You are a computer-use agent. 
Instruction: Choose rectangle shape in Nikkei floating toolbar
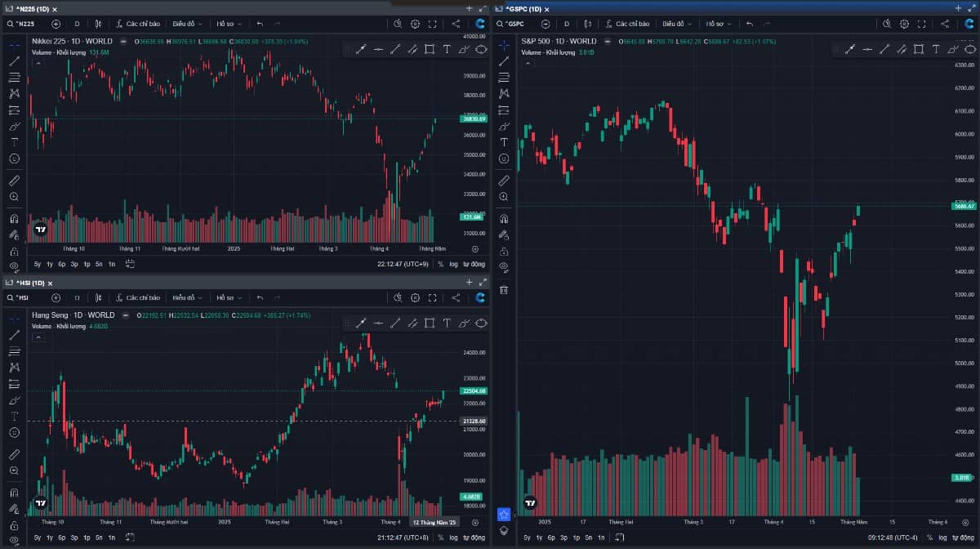[430, 49]
